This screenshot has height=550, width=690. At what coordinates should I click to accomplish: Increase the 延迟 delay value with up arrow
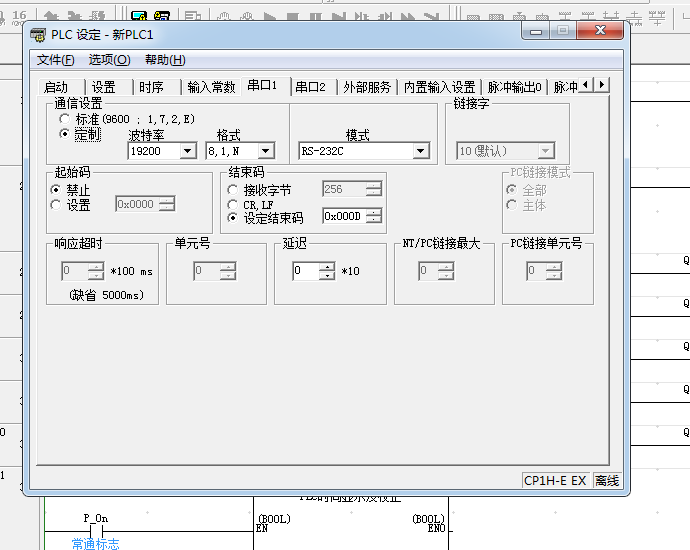(x=327, y=267)
